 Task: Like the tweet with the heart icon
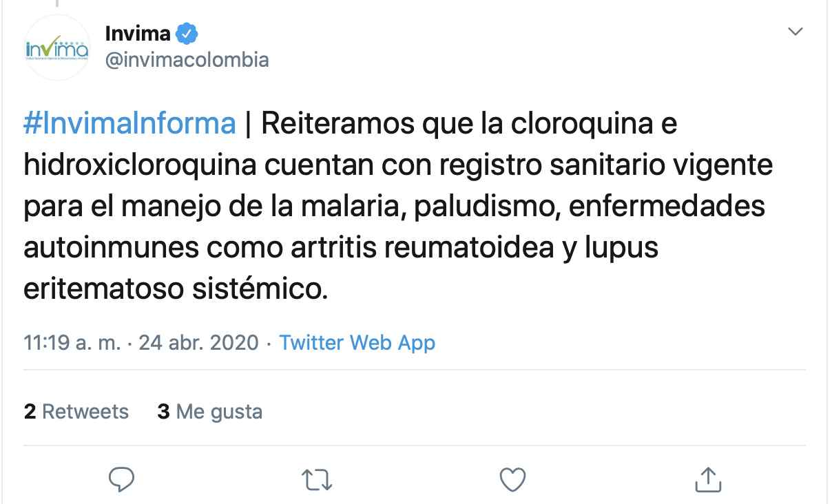click(512, 479)
